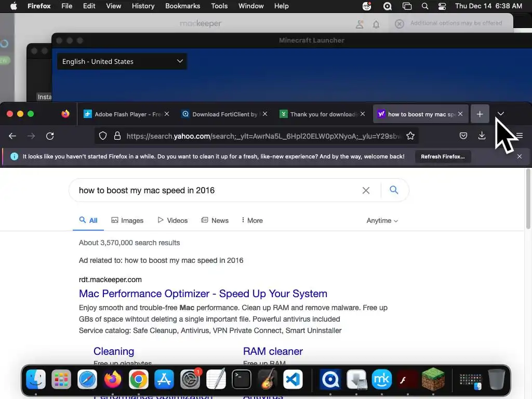Select News search results tab

tap(215, 220)
